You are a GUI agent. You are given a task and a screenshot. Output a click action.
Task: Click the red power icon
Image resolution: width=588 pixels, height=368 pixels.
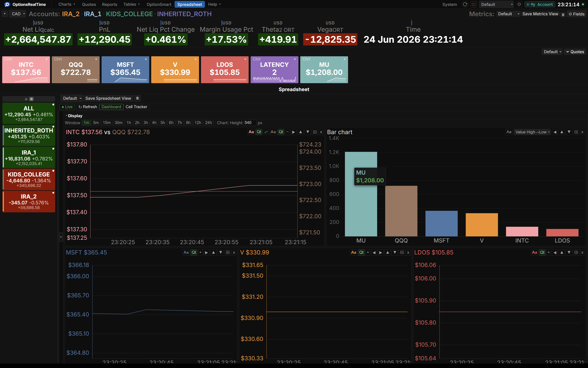(x=474, y=4)
